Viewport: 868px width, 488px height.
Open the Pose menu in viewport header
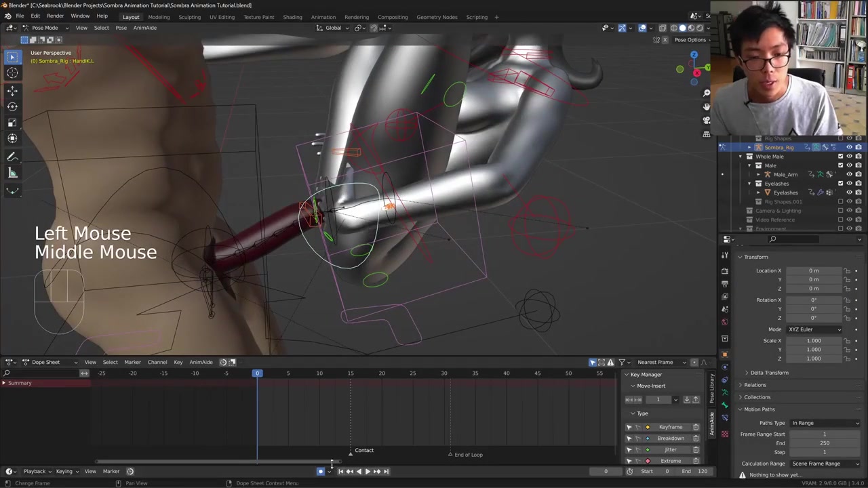[121, 28]
